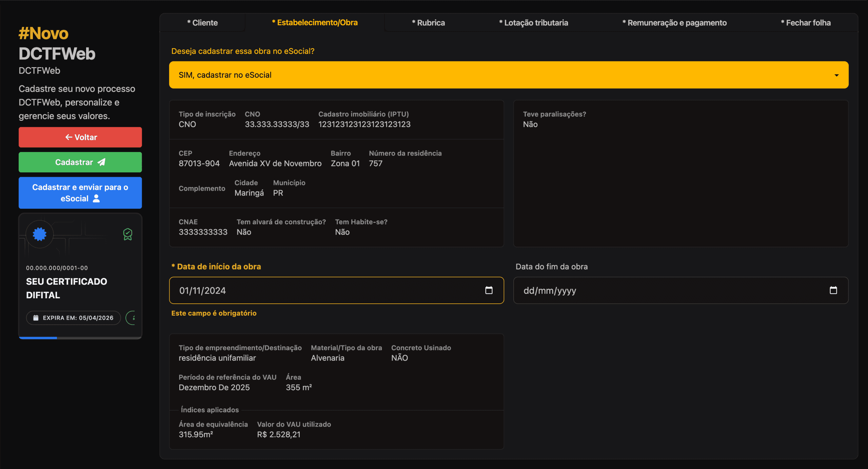
Task: Click the green verified badge icon
Action: tap(127, 234)
